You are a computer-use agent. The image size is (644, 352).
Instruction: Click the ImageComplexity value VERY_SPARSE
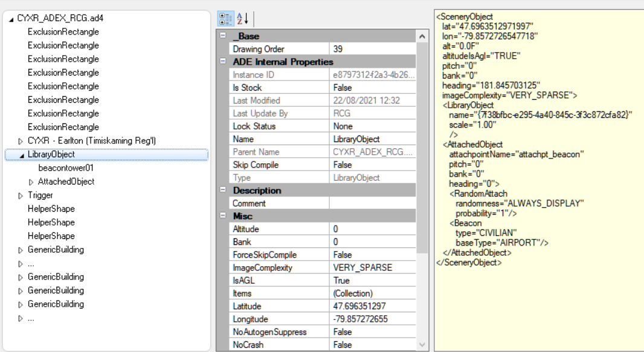coord(373,268)
